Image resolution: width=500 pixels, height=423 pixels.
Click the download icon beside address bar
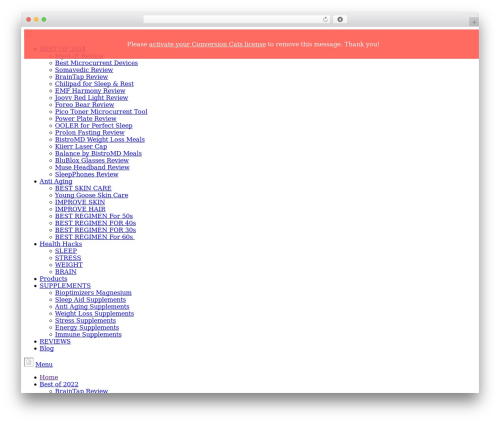(340, 20)
